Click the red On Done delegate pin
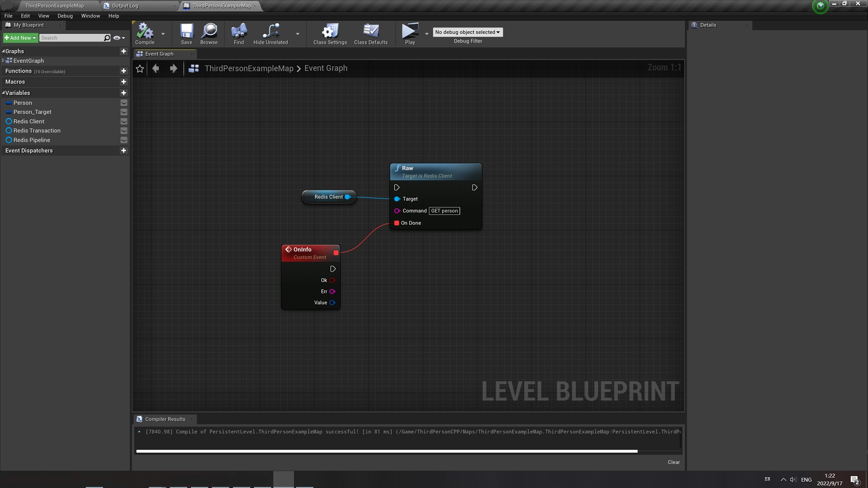This screenshot has width=868, height=488. [396, 223]
